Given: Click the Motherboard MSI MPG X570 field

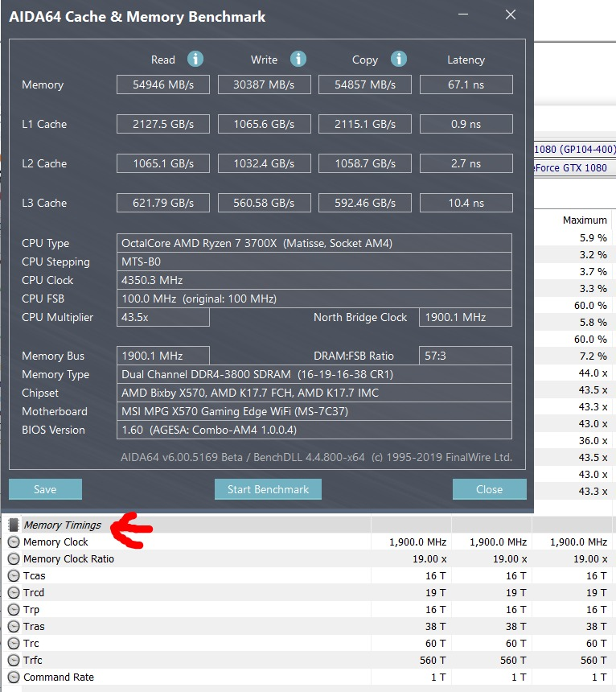Looking at the screenshot, I should point(314,411).
